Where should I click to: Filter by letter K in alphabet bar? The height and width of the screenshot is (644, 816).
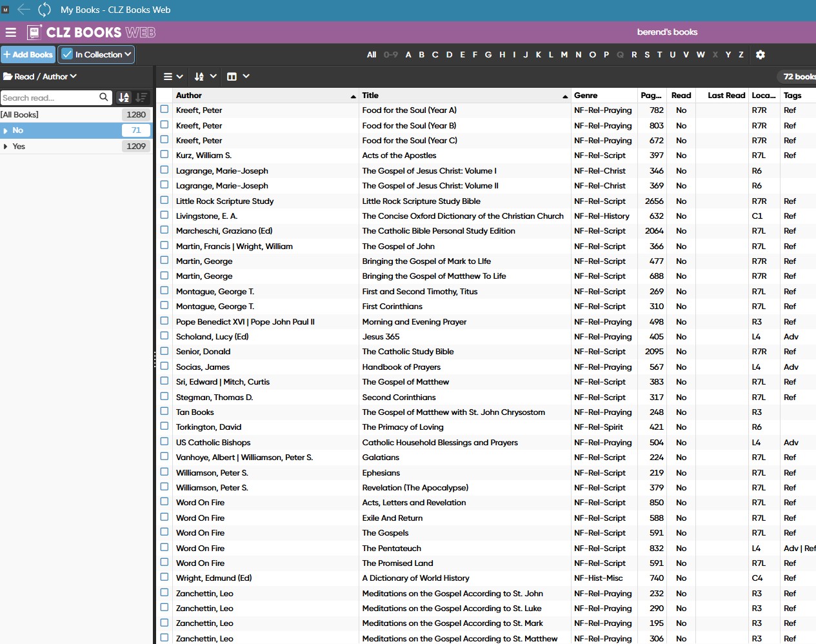[538, 55]
